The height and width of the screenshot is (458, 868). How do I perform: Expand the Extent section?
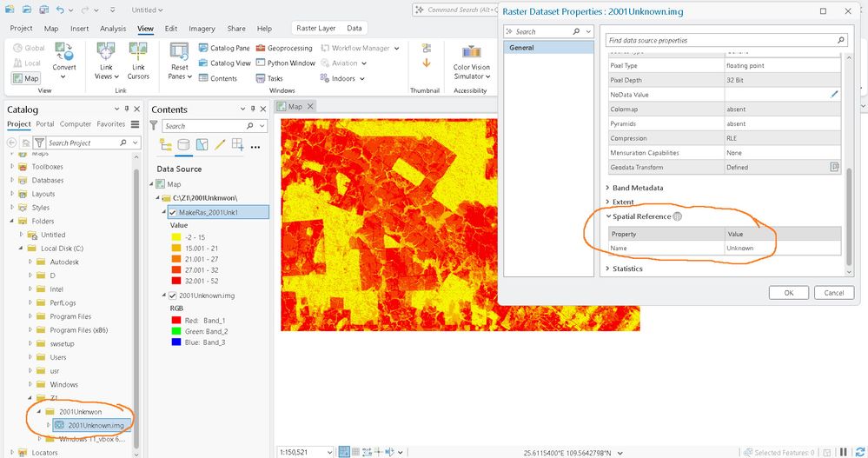[x=608, y=202]
